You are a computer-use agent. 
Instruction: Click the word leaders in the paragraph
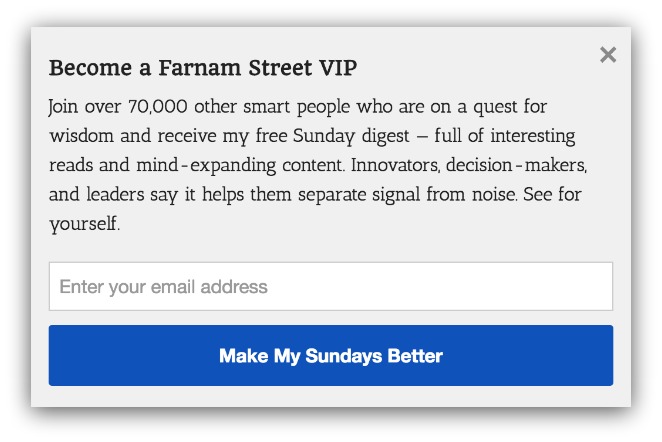(115, 195)
